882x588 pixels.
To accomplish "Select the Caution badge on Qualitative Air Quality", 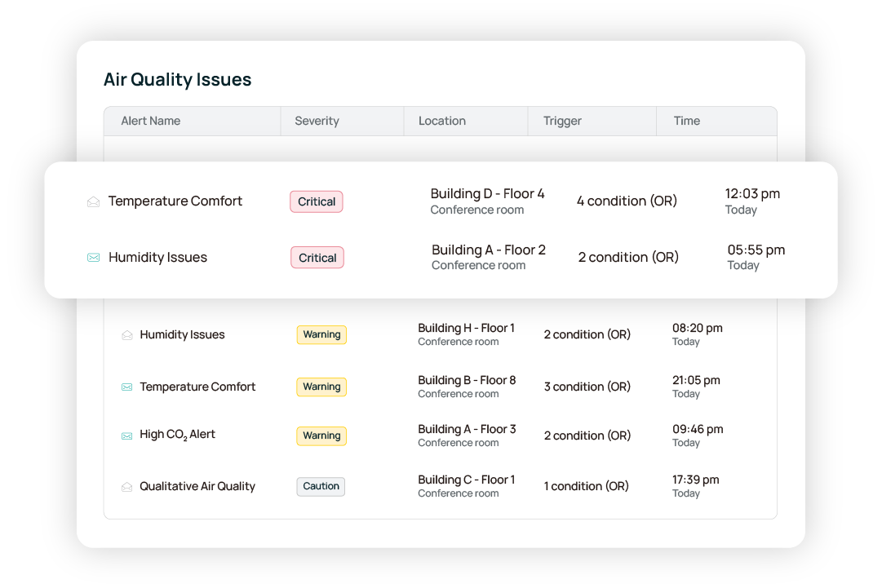I will pyautogui.click(x=321, y=486).
